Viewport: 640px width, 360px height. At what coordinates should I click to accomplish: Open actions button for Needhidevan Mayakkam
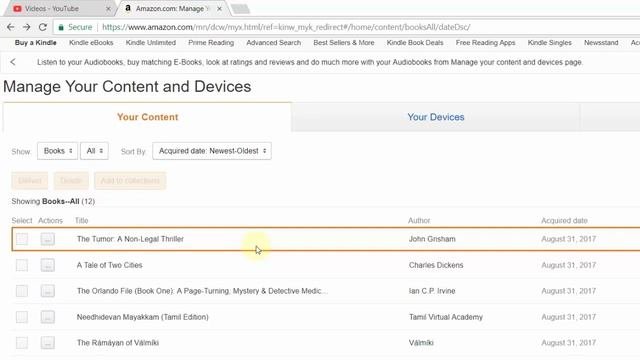pos(48,317)
